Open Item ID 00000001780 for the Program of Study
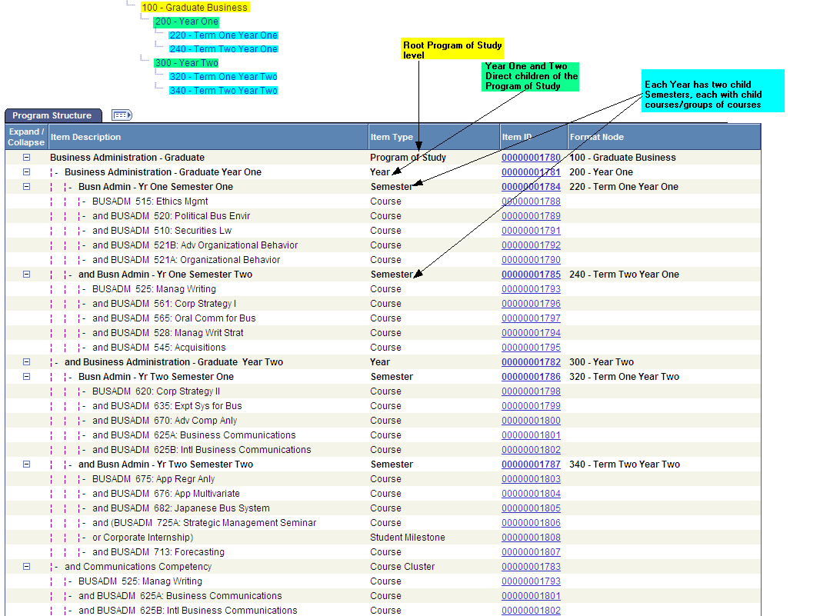The height and width of the screenshot is (616, 840). (x=531, y=157)
